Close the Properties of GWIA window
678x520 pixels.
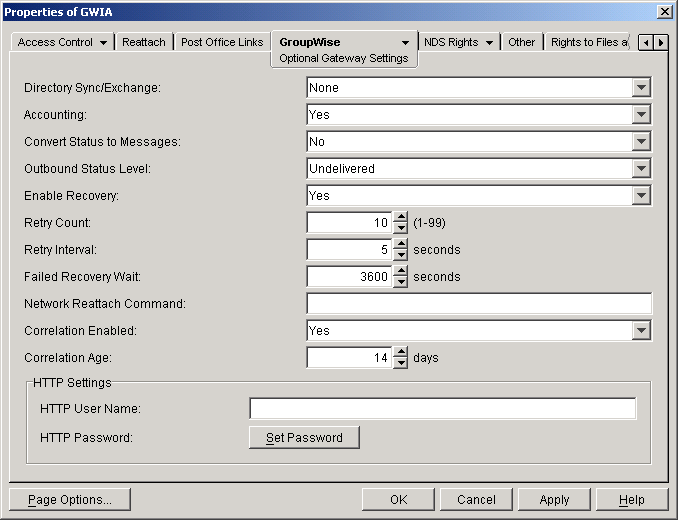coord(664,12)
